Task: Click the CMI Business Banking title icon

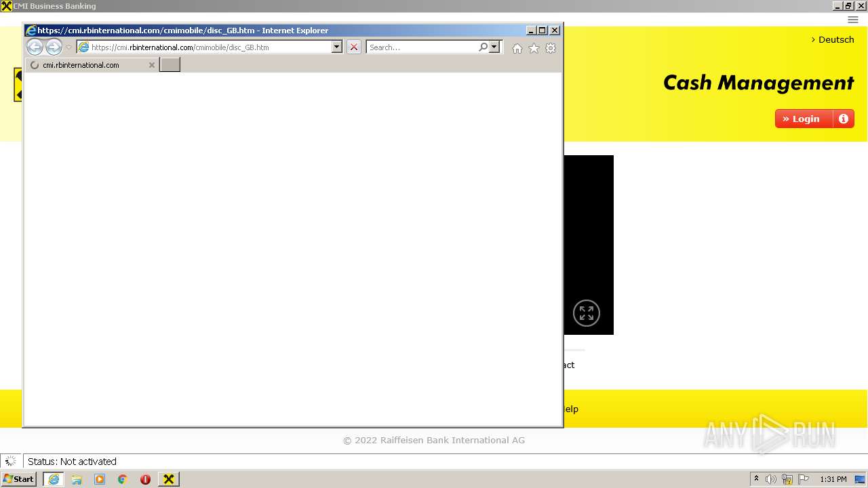Action: point(6,6)
